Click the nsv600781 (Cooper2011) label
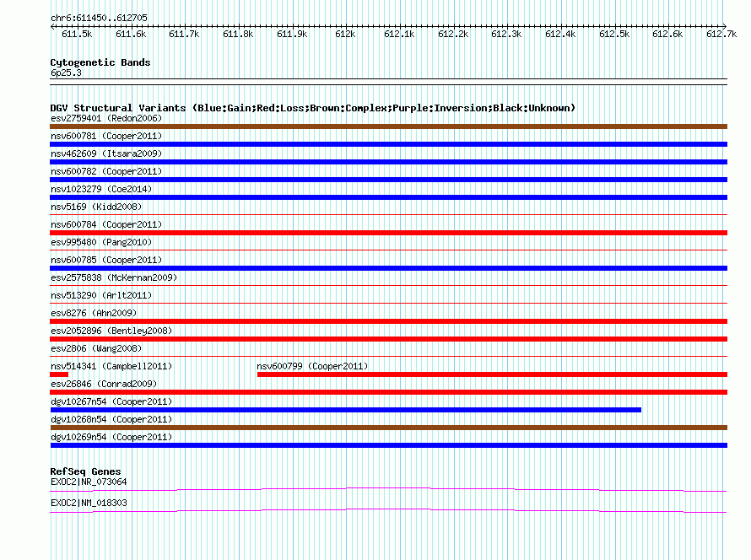The width and height of the screenshot is (751, 560). coord(106,136)
